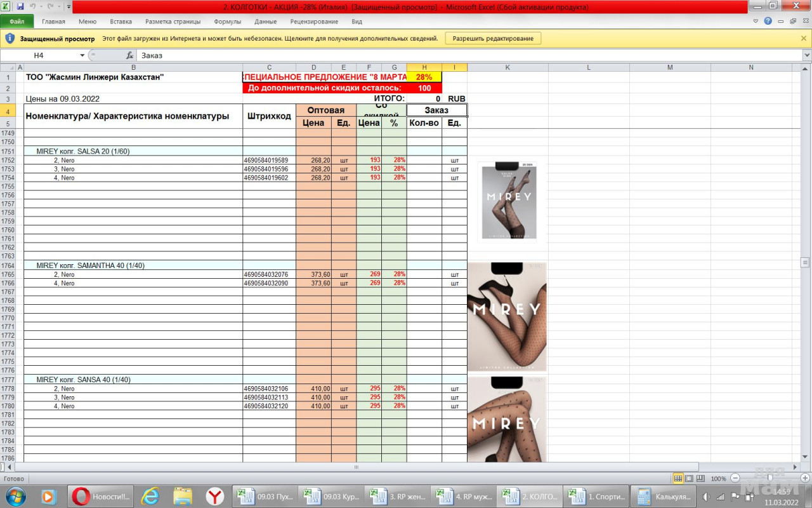This screenshot has width=812, height=508.
Task: Close the Protected View message bar
Action: click(804, 38)
